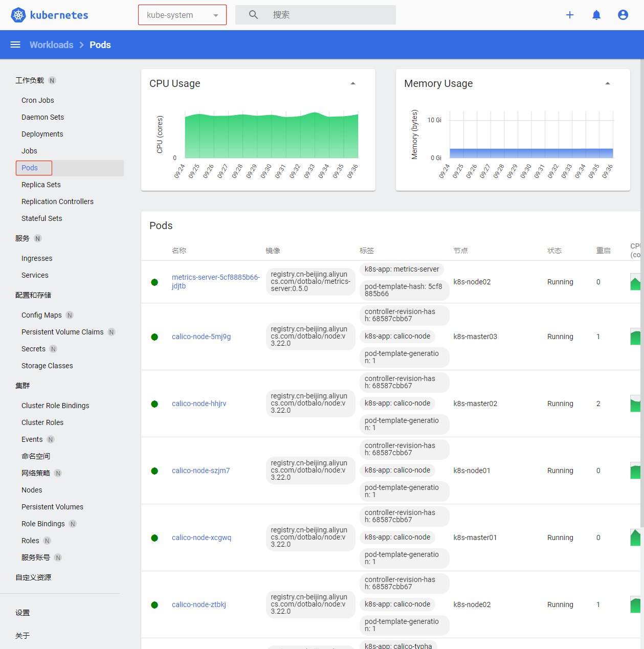The height and width of the screenshot is (649, 644).
Task: Click metrics-server:0.5.0 image chip
Action: [x=310, y=282]
